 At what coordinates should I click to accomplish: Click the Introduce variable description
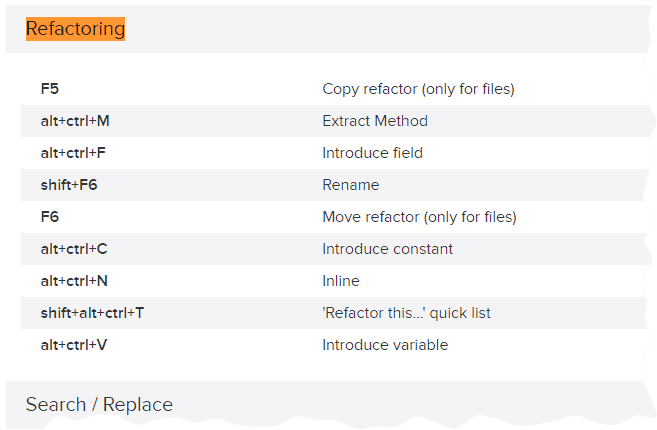pyautogui.click(x=385, y=345)
